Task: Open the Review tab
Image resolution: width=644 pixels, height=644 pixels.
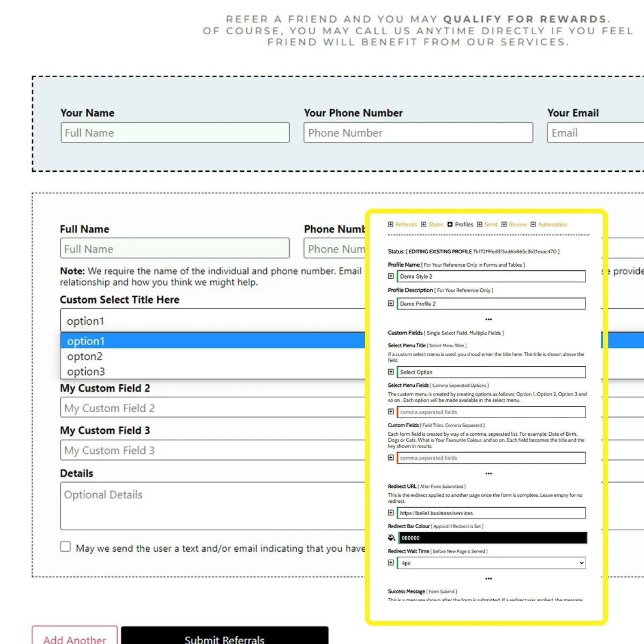Action: (517, 224)
